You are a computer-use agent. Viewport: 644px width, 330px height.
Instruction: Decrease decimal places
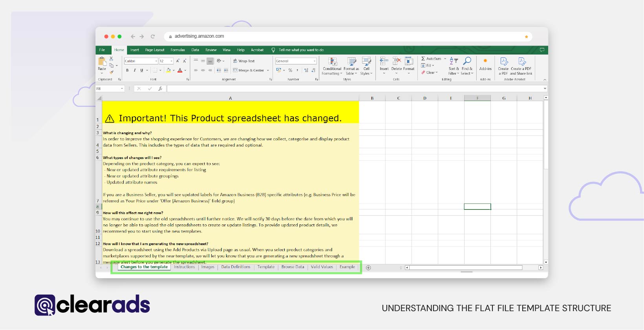(x=313, y=70)
